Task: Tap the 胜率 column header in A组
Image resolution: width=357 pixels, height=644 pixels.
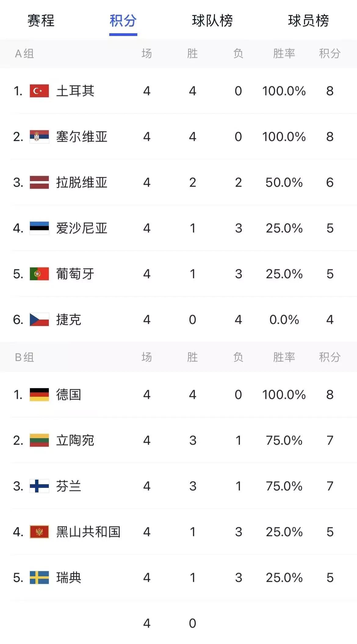Action: coord(284,54)
